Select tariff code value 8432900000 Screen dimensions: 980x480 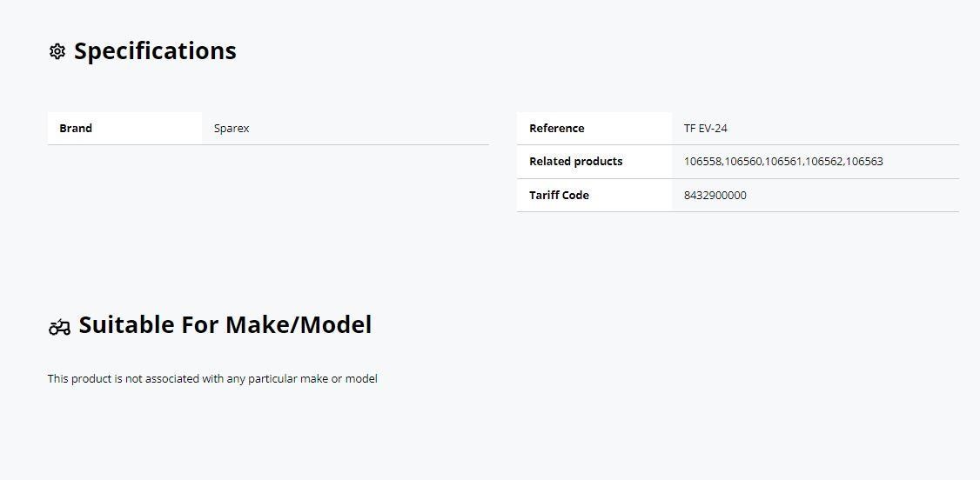click(x=715, y=196)
